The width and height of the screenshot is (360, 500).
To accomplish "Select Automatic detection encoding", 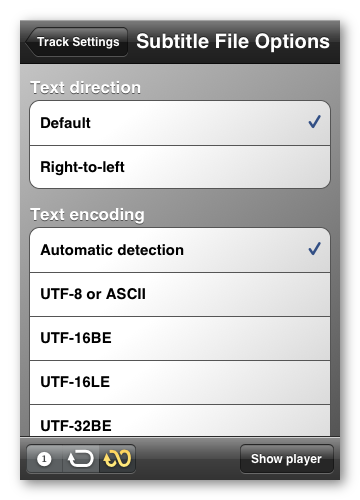I will pos(180,250).
